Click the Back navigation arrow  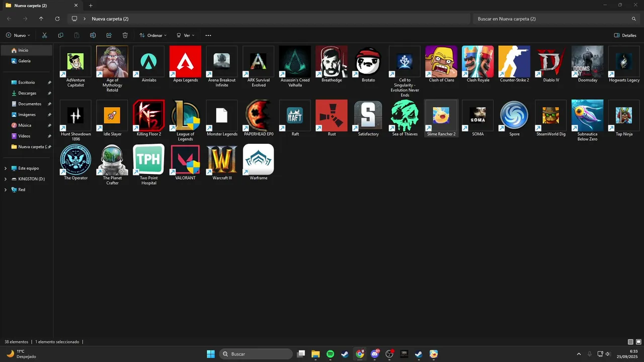(9, 19)
